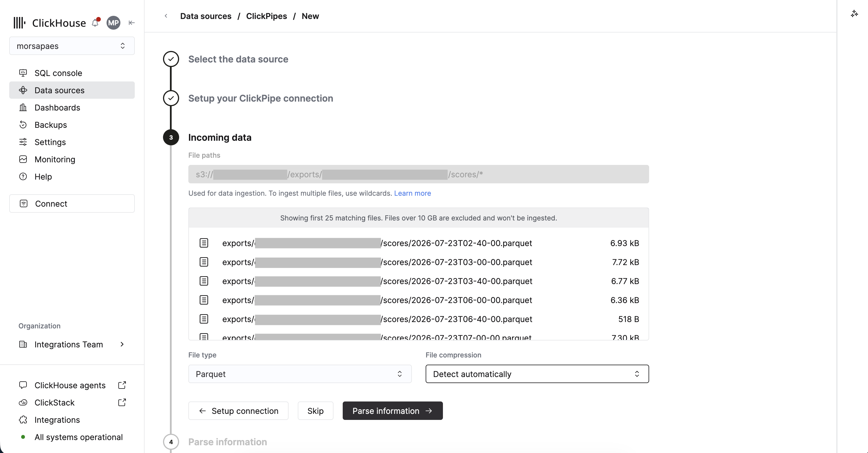Viewport: 868px width, 453px height.
Task: Click the step 4 Parse information heading
Action: point(228,441)
